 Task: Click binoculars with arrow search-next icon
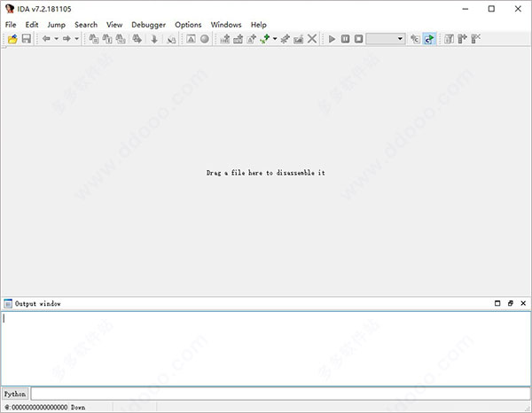click(137, 39)
